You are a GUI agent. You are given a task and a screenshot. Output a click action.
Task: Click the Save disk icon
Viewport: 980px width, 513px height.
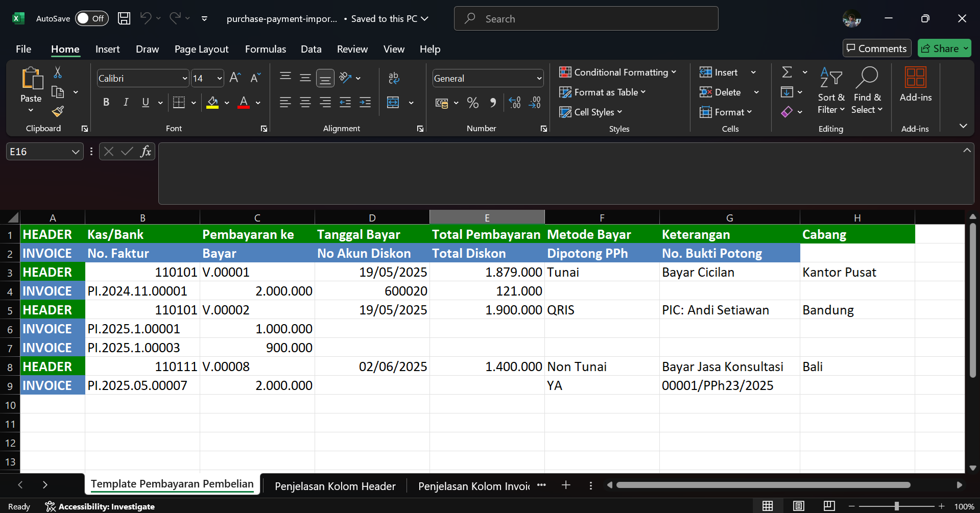(x=124, y=19)
